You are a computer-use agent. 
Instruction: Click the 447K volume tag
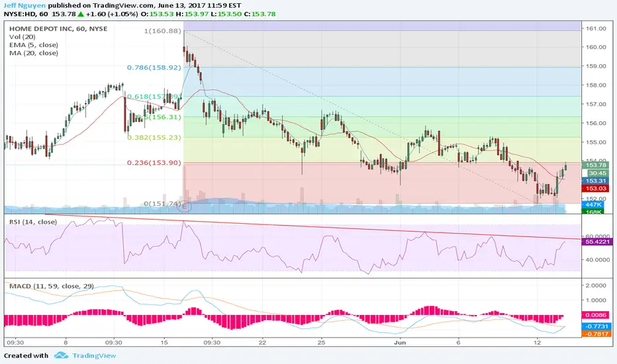593,205
